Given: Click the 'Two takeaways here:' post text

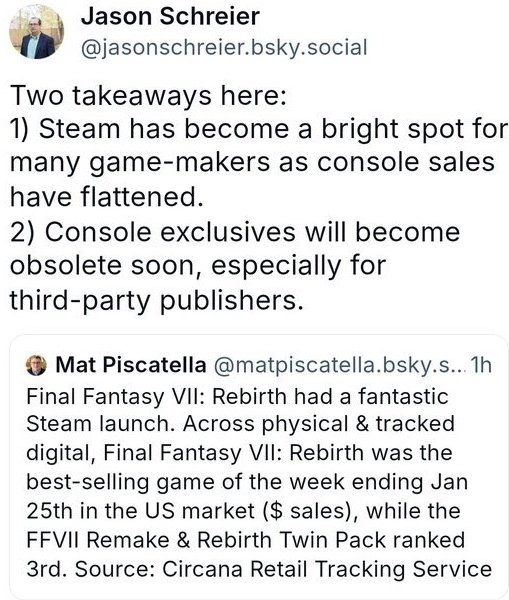Looking at the screenshot, I should (x=148, y=96).
